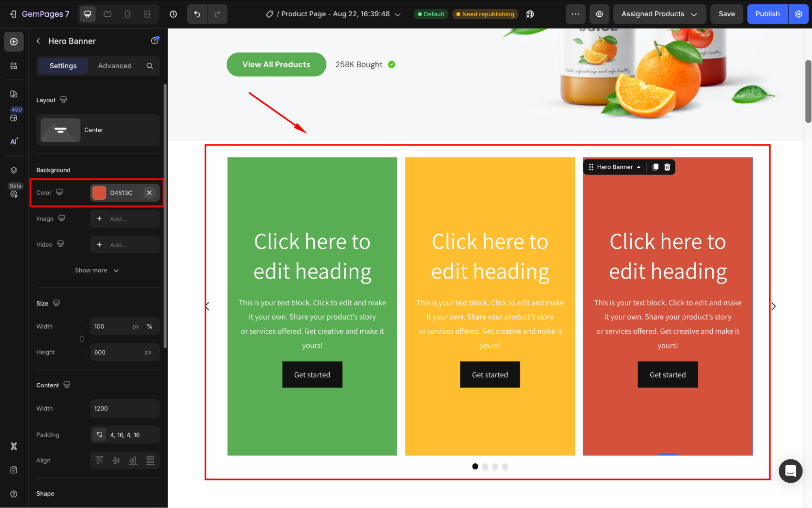Go to second carousel slide dot
This screenshot has height=508, width=812.
click(x=485, y=467)
